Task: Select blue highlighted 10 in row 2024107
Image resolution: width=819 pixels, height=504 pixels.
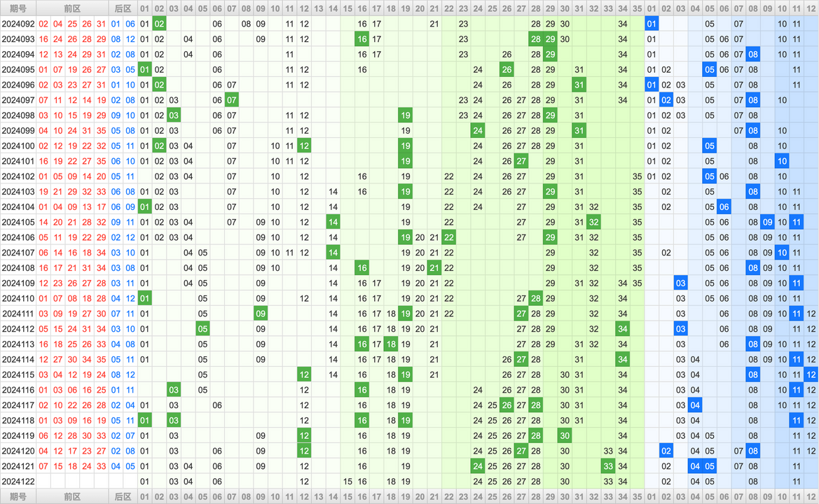Action: click(x=782, y=253)
